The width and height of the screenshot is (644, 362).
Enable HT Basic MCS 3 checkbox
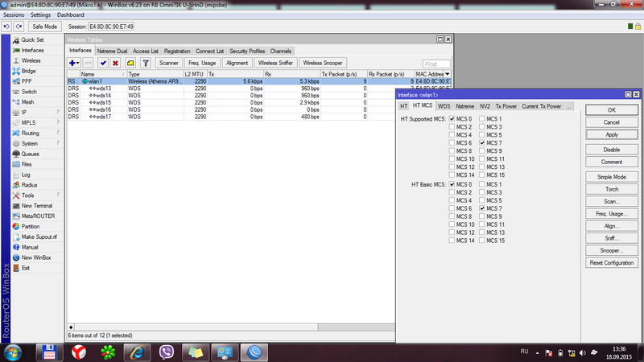tap(482, 192)
